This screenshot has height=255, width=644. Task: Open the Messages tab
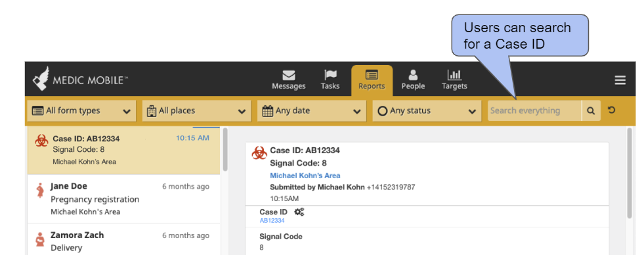tap(289, 80)
